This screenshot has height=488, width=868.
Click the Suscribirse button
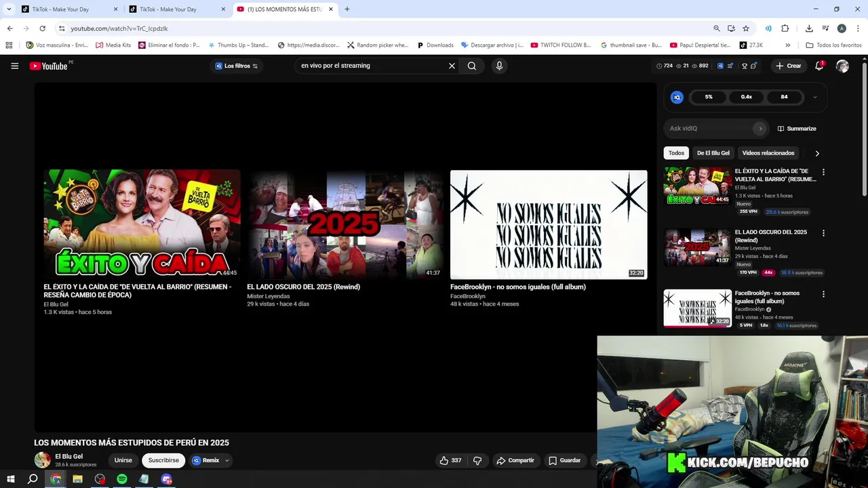point(163,460)
